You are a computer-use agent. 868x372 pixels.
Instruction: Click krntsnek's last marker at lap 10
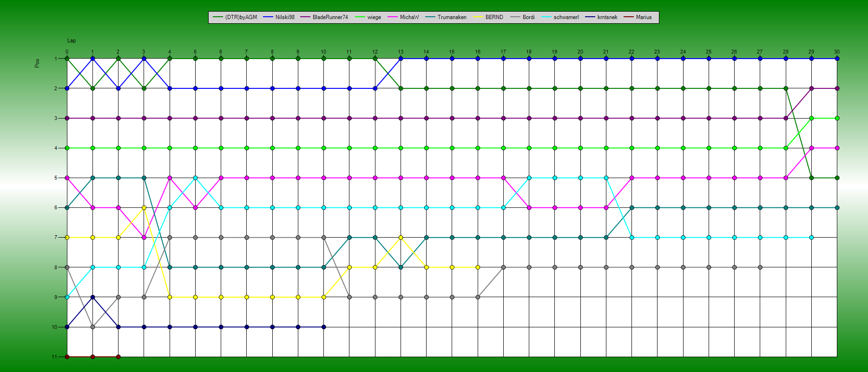pyautogui.click(x=324, y=327)
